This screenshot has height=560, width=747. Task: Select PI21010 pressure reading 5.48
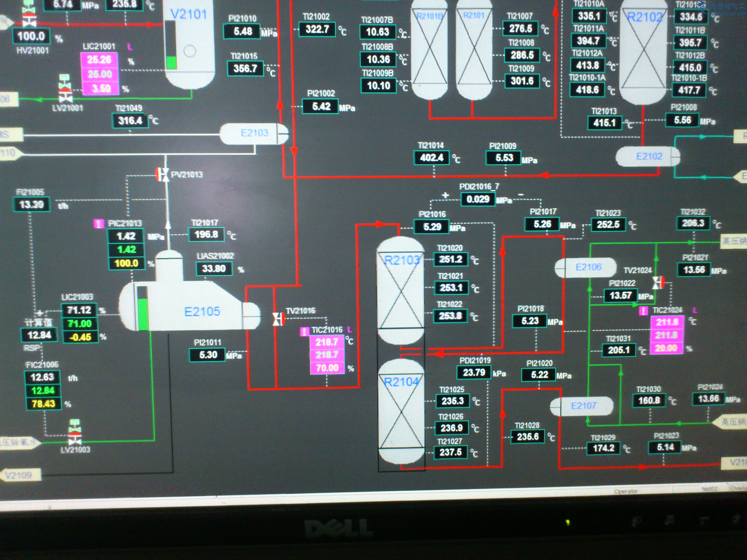pos(242,31)
